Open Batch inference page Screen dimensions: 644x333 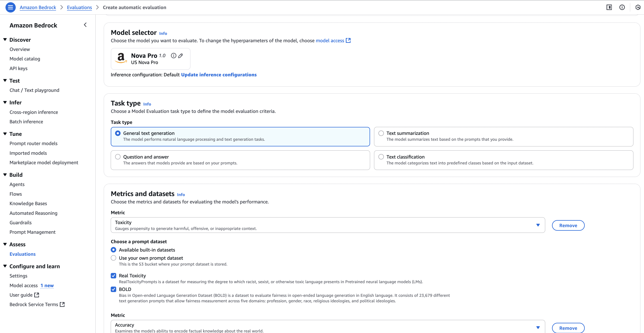click(x=26, y=122)
